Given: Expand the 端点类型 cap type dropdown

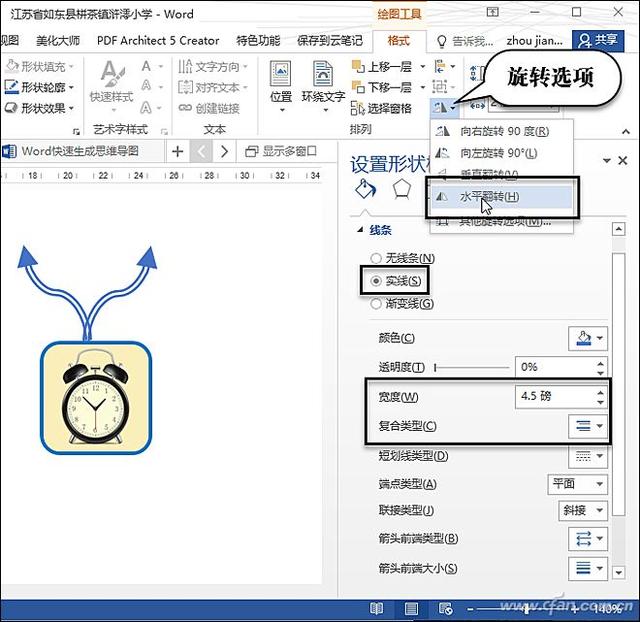Looking at the screenshot, I should (579, 484).
